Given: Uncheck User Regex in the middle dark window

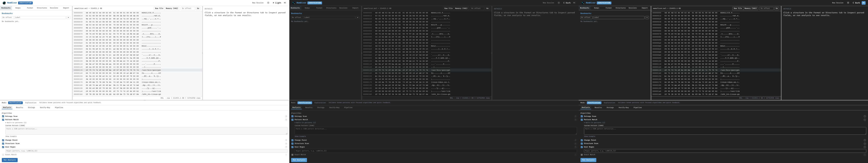Looking at the screenshot, I should [292, 147].
